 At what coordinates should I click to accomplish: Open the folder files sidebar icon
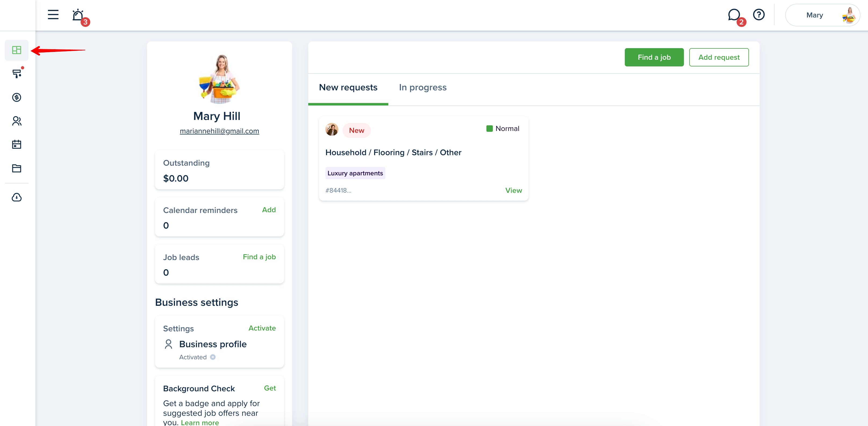[x=16, y=168]
